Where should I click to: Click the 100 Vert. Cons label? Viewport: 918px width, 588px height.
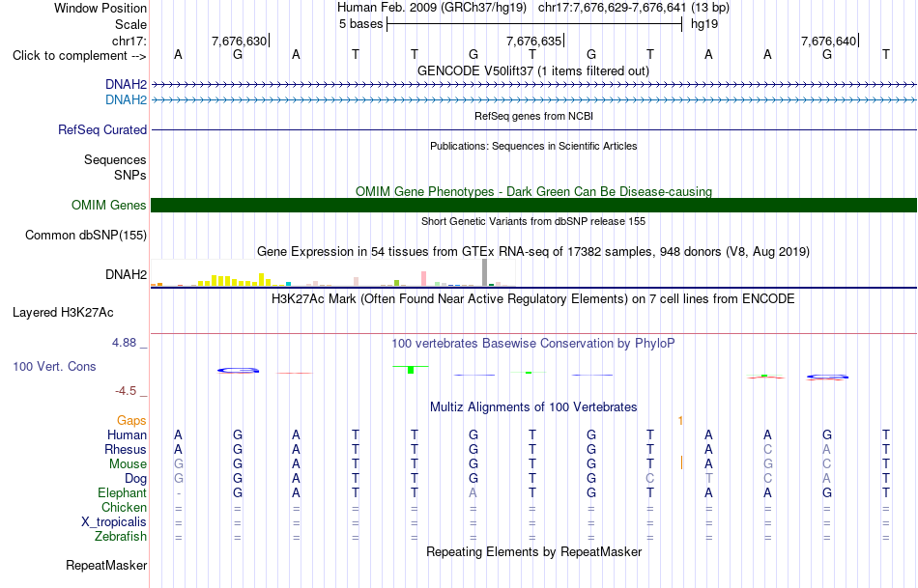click(x=54, y=366)
